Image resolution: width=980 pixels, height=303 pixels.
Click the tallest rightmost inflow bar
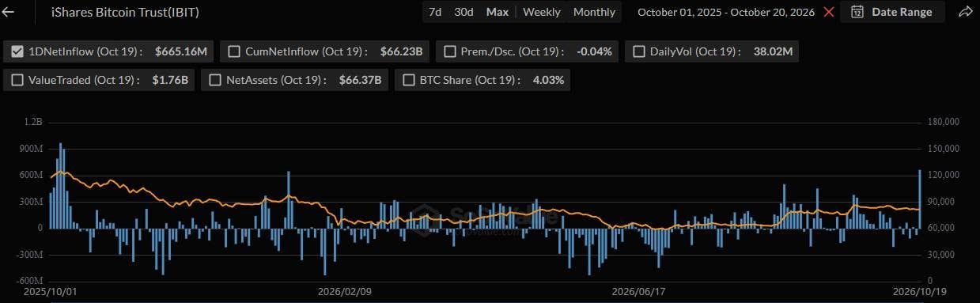click(919, 199)
